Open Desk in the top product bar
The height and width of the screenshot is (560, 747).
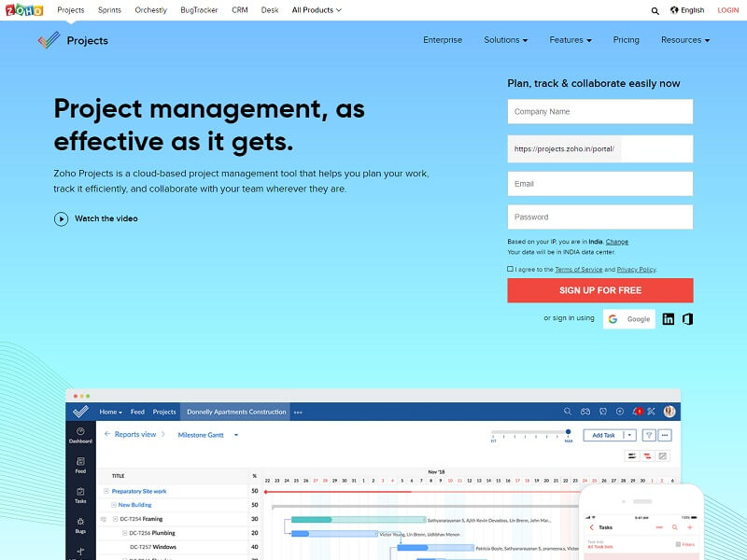[270, 10]
